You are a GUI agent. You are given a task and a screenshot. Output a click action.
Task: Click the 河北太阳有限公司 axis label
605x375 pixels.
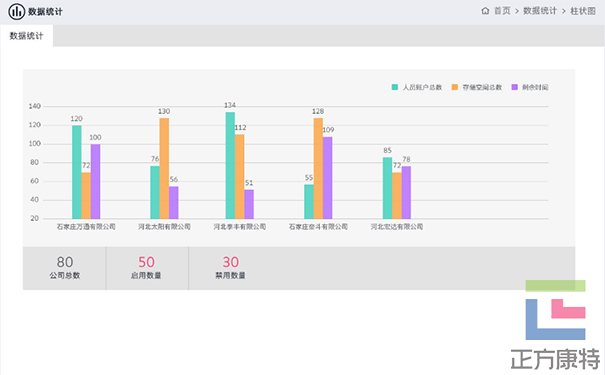pos(164,227)
